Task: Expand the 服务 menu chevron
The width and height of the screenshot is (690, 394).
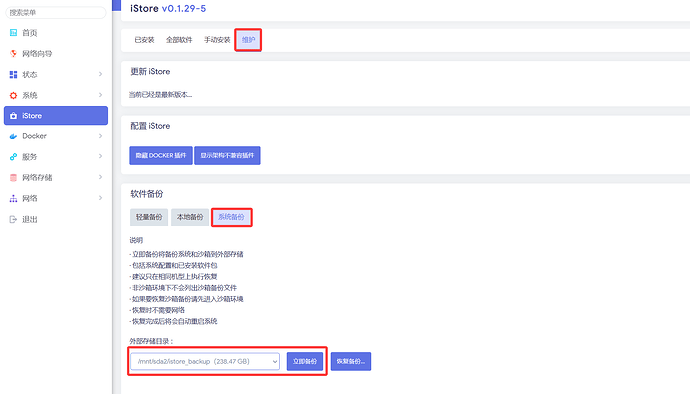Action: (x=100, y=156)
